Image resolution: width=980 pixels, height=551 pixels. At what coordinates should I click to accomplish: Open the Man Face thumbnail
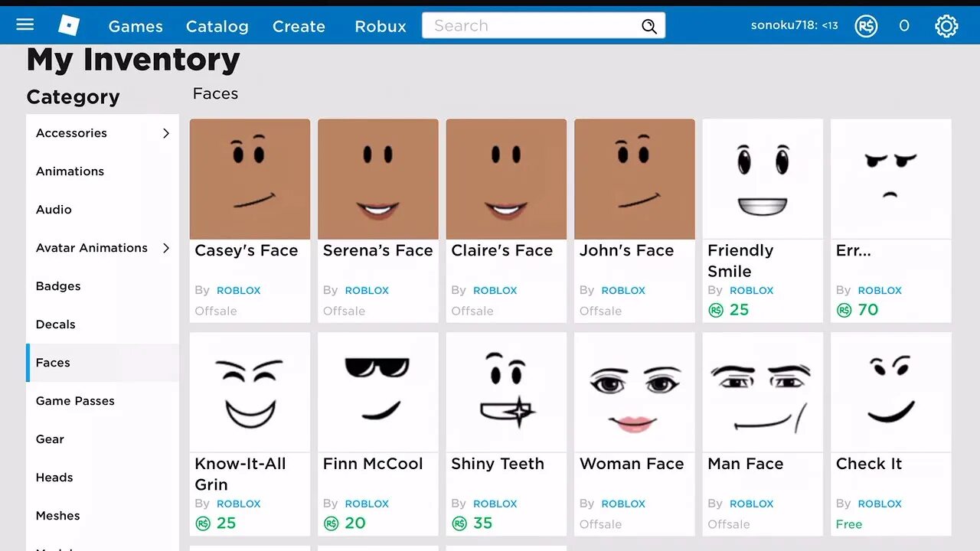(763, 393)
